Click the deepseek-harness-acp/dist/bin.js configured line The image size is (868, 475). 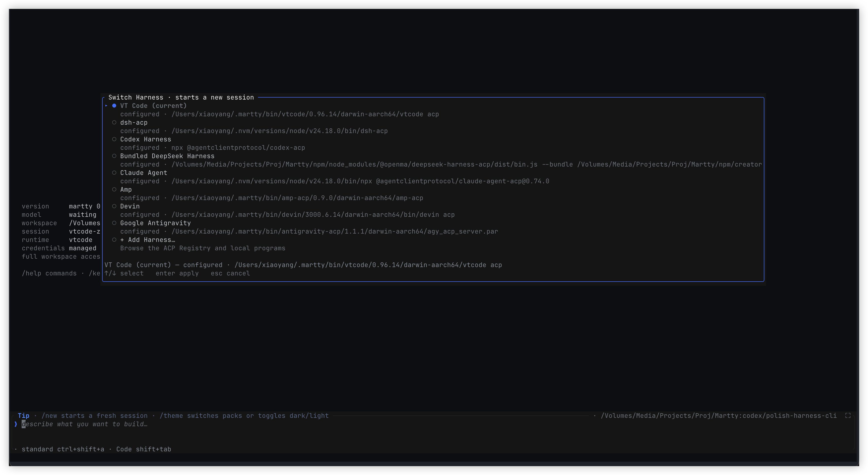(x=441, y=165)
